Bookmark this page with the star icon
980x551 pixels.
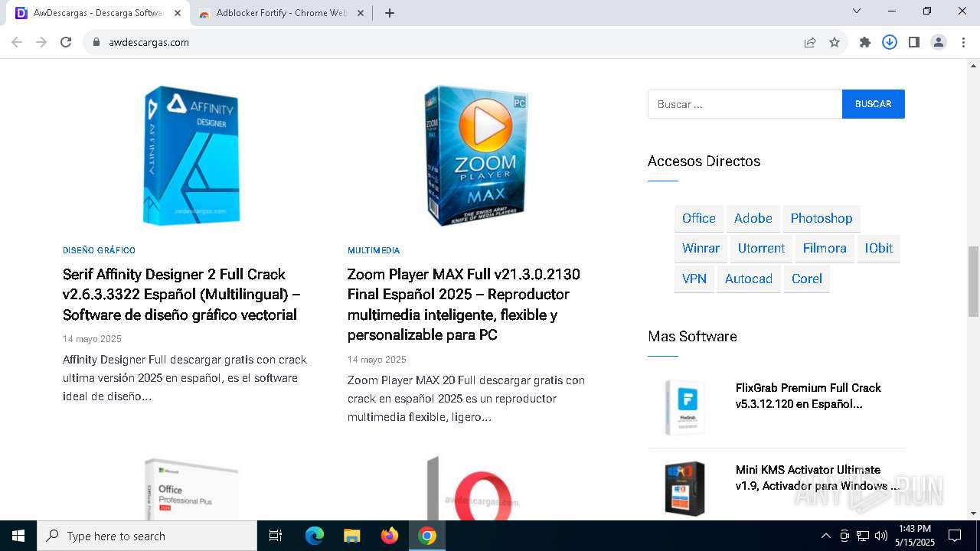[835, 43]
